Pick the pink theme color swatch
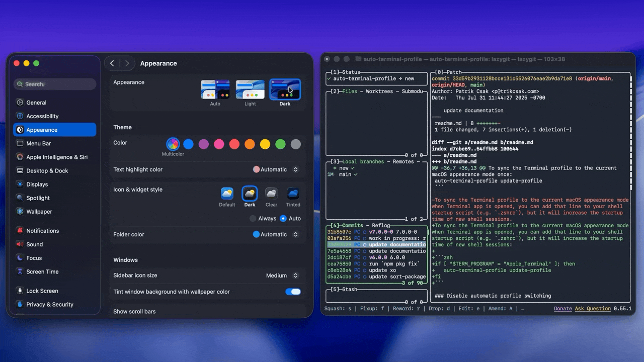 pyautogui.click(x=219, y=144)
